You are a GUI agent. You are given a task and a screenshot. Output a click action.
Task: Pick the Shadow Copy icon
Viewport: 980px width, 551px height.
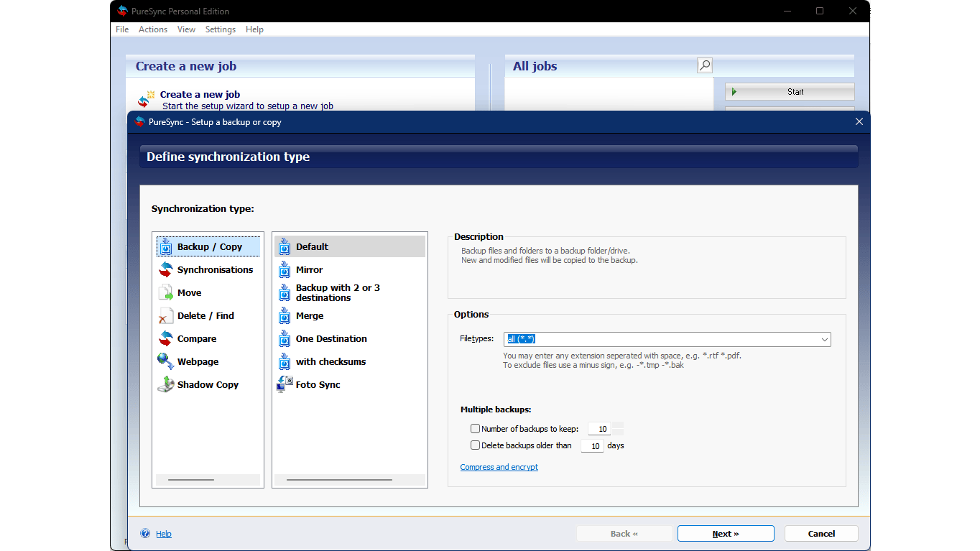click(x=166, y=384)
